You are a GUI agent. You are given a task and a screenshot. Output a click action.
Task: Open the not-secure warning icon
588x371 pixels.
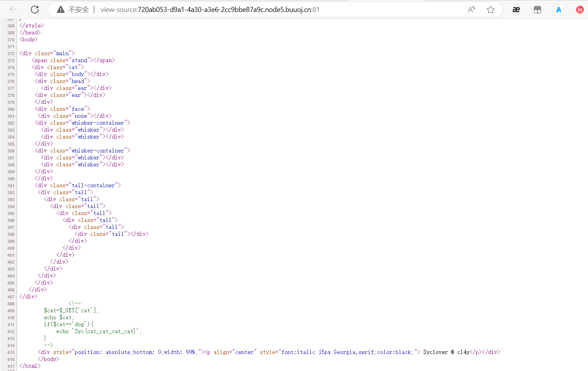[x=61, y=10]
